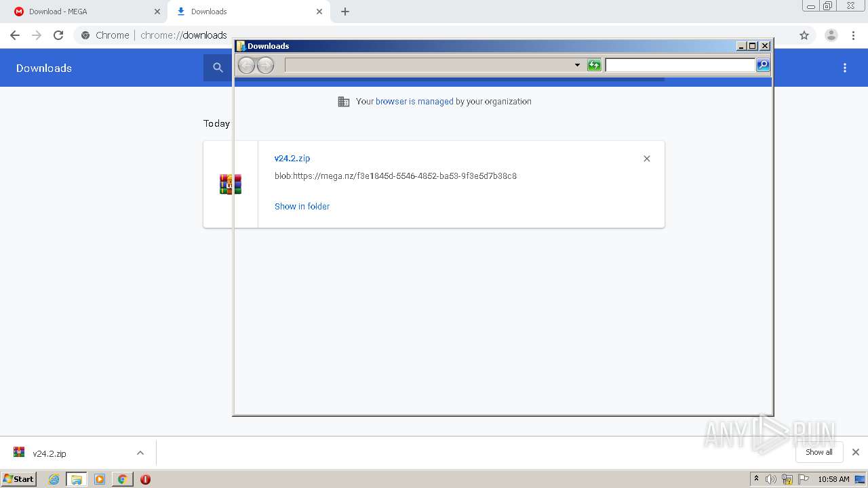Go back in Chrome
The image size is (868, 488).
coord(15,35)
